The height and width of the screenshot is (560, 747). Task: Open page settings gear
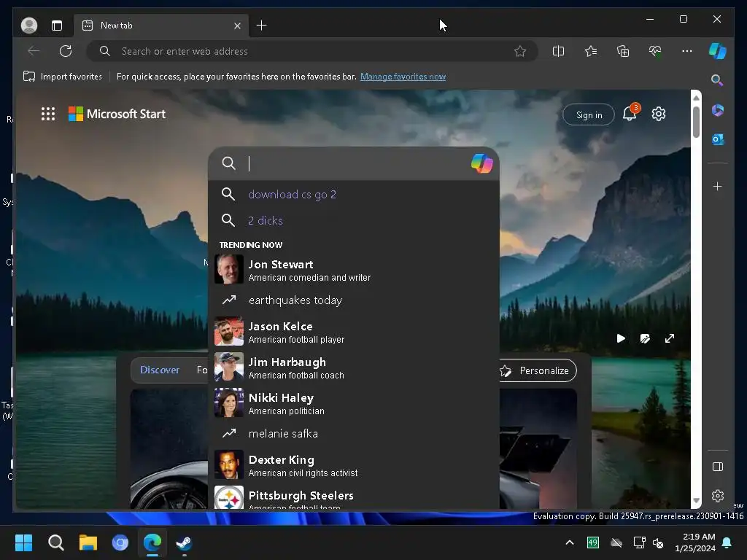pyautogui.click(x=659, y=114)
